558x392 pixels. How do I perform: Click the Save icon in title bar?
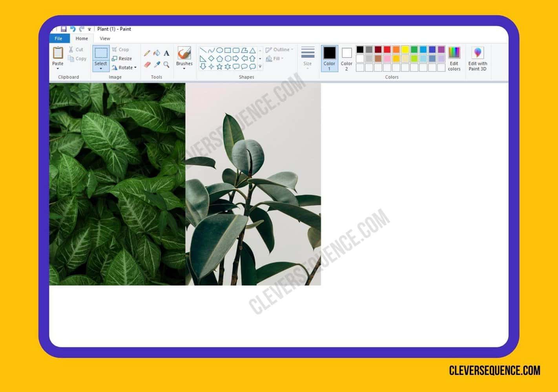[x=63, y=29]
